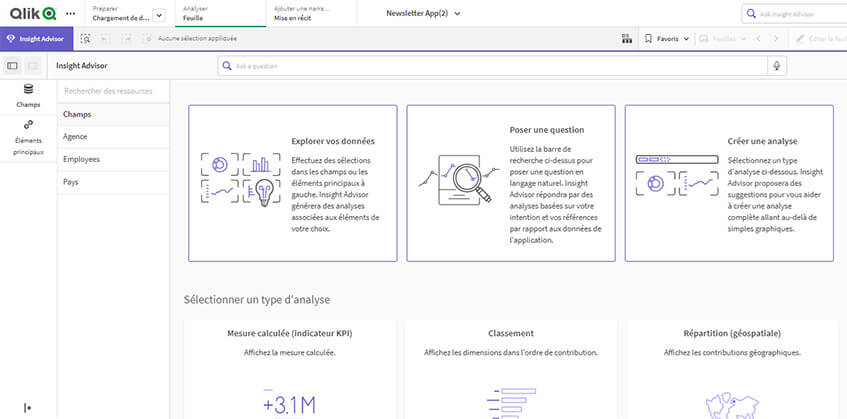The image size is (847, 419).
Task: Click the Qlik logo
Action: pos(32,13)
